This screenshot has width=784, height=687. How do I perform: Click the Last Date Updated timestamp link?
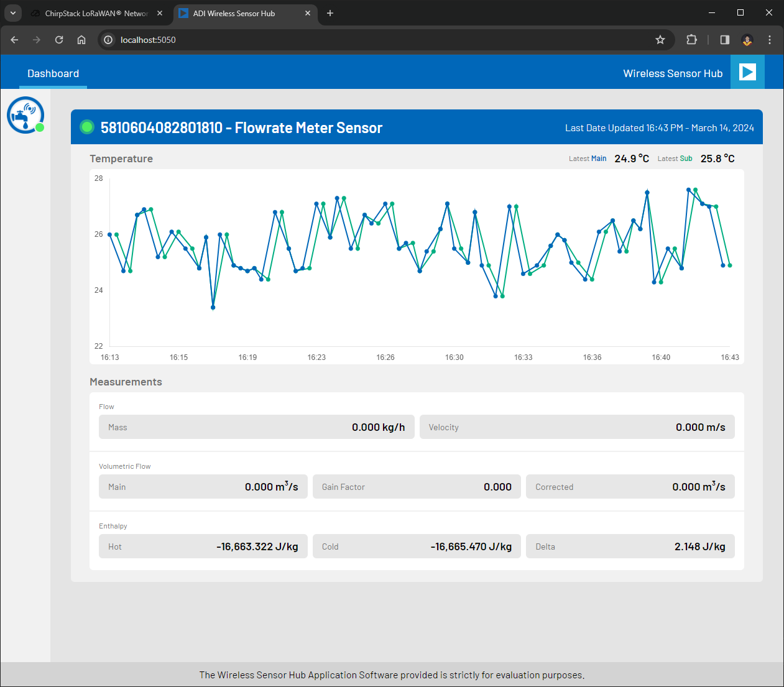tap(660, 127)
